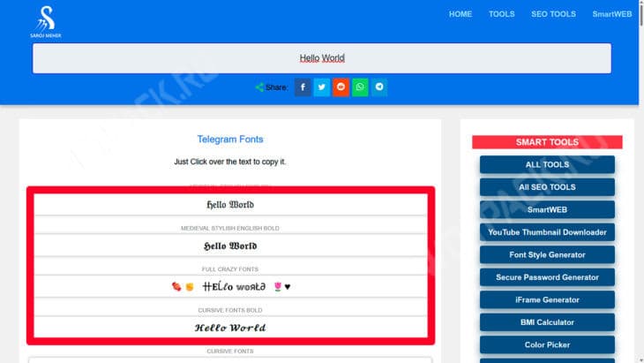Image resolution: width=644 pixels, height=363 pixels.
Task: Copy the first medieval-style Hello World text
Action: 230,205
